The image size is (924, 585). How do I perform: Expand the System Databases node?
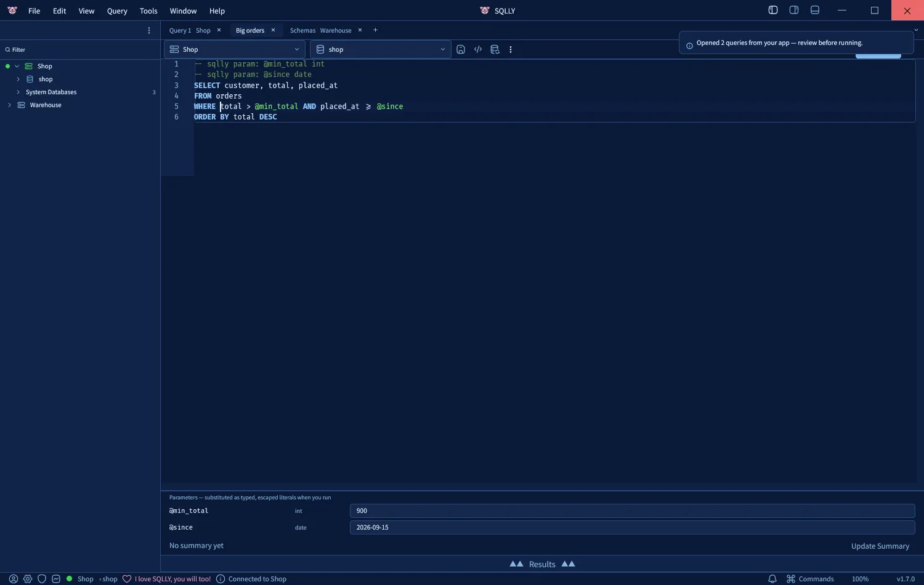pos(18,92)
